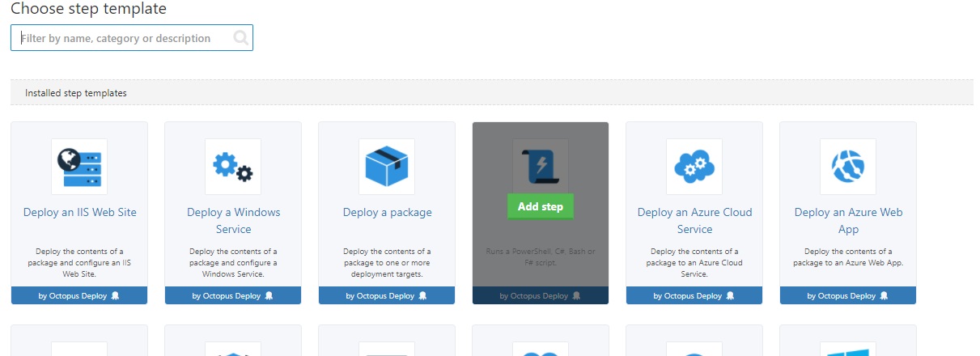
Task: Click octopus logo in script card footer
Action: pos(577,295)
